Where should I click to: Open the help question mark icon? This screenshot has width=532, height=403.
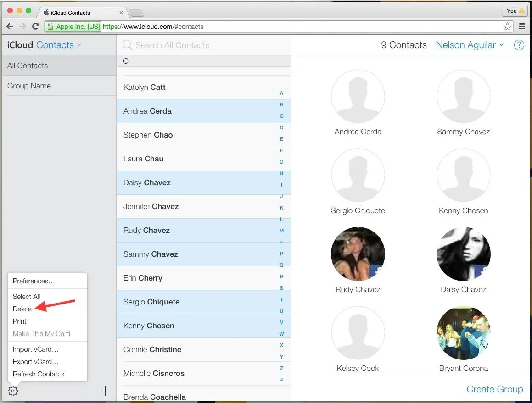pyautogui.click(x=519, y=45)
